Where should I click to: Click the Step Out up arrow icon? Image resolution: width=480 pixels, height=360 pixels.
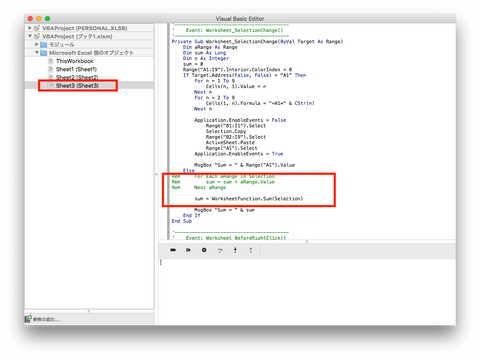coord(251,250)
